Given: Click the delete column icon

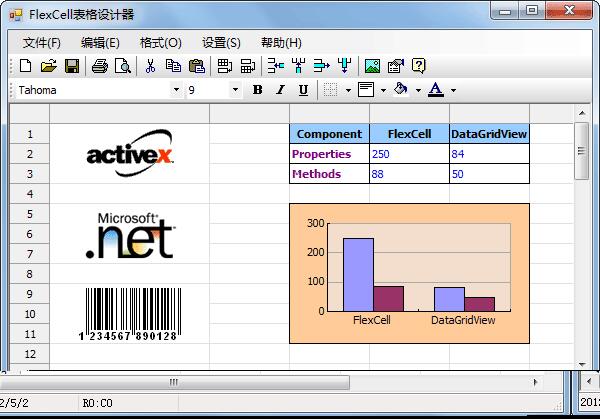Looking at the screenshot, I should click(344, 66).
